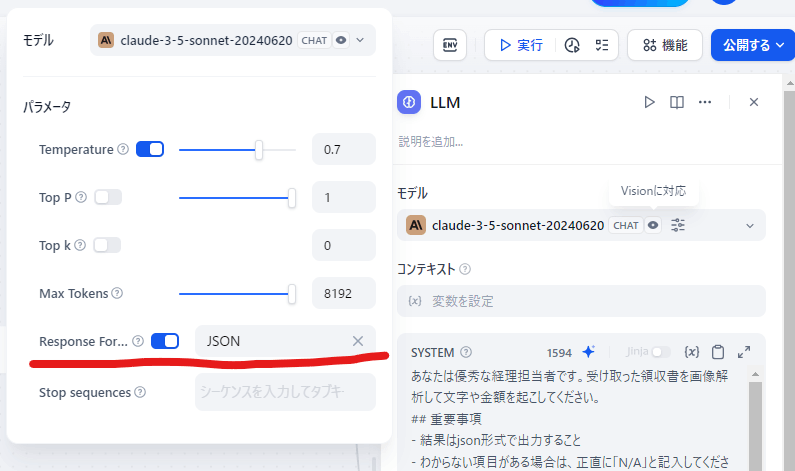The image size is (795, 471).
Task: Click the popup model chevron arrow
Action: click(x=360, y=40)
